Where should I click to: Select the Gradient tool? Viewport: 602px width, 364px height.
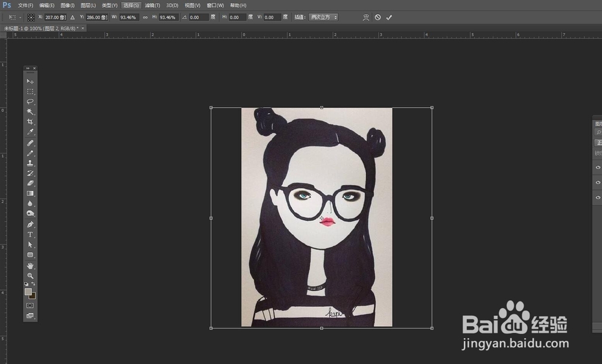pos(30,193)
